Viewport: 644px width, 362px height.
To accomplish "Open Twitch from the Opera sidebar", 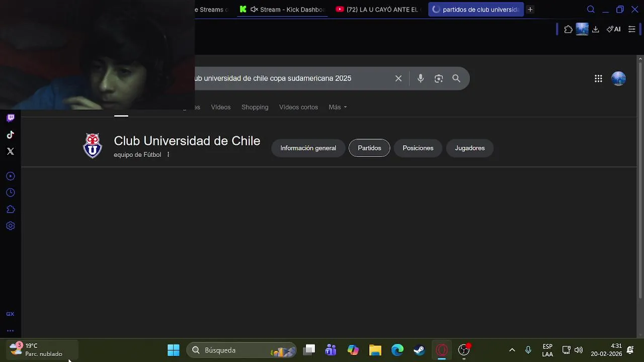I will point(11,118).
